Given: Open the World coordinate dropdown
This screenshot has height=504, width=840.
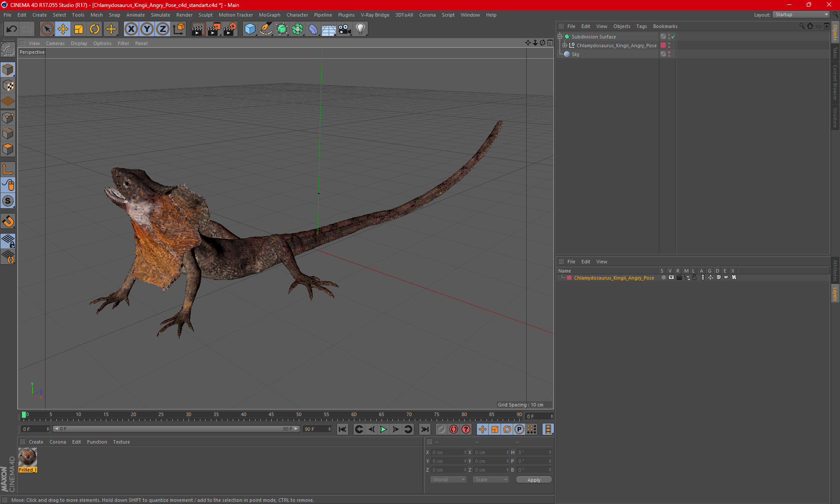Looking at the screenshot, I should pos(448,479).
